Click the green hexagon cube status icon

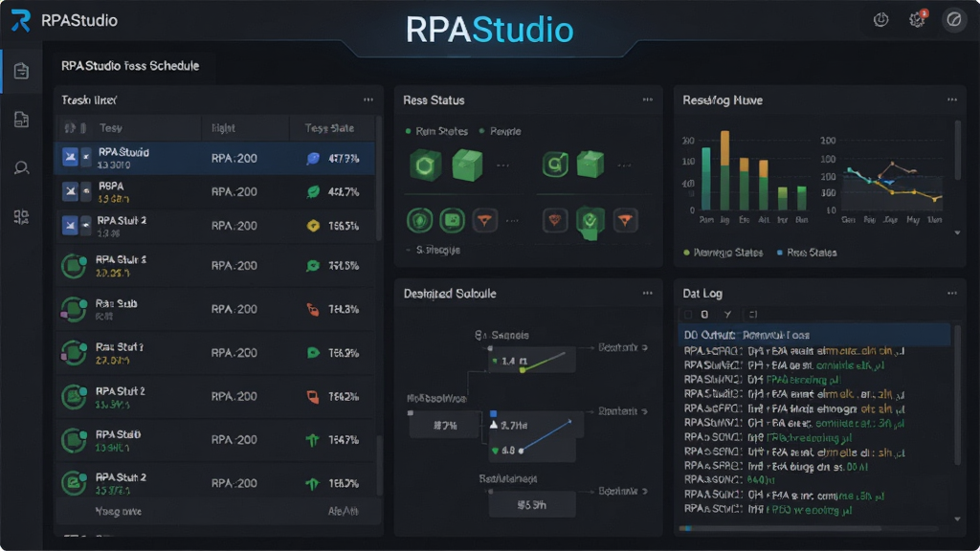[425, 165]
